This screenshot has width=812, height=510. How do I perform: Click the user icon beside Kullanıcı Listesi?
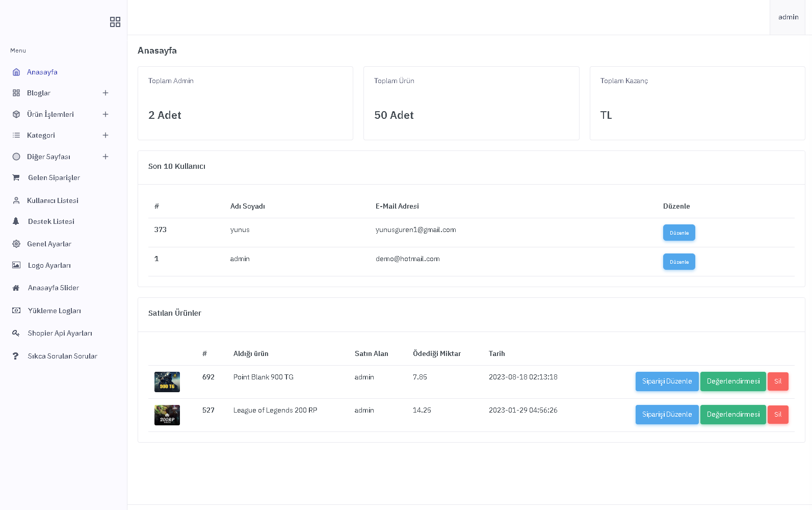pos(16,200)
